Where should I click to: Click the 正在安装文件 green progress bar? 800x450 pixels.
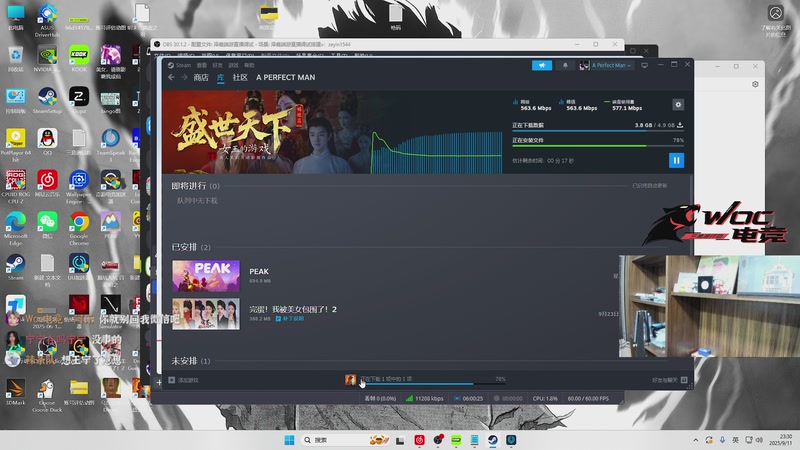[598, 146]
